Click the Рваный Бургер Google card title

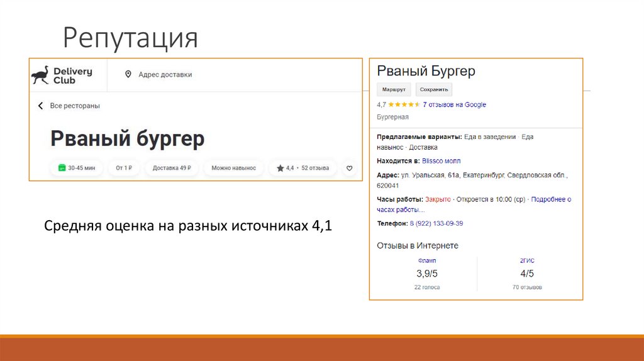426,71
